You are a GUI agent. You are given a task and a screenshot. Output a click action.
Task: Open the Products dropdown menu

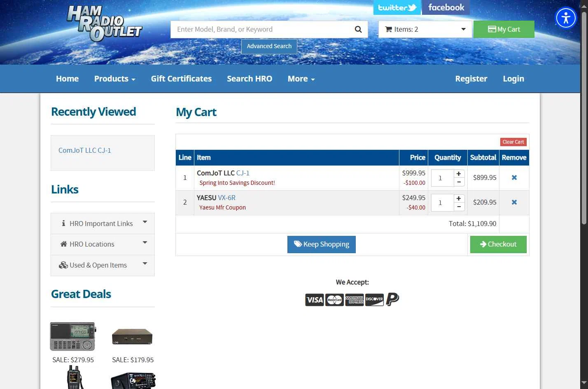(x=114, y=79)
